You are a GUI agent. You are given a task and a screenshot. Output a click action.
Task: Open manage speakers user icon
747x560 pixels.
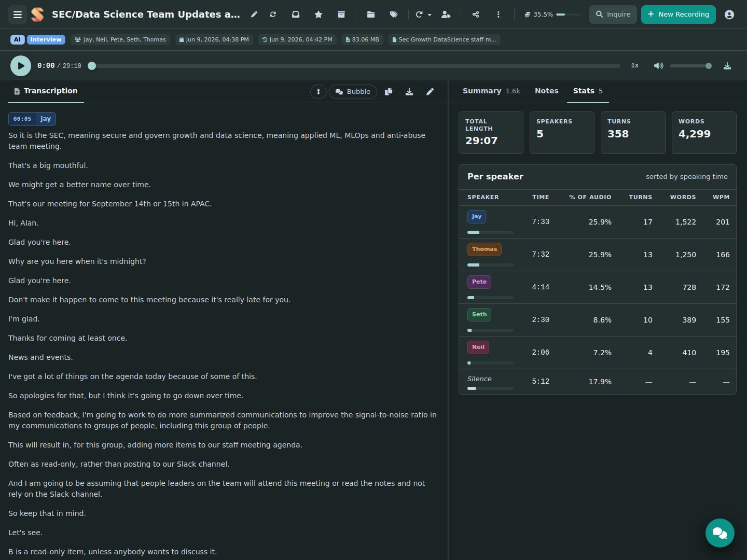point(446,15)
